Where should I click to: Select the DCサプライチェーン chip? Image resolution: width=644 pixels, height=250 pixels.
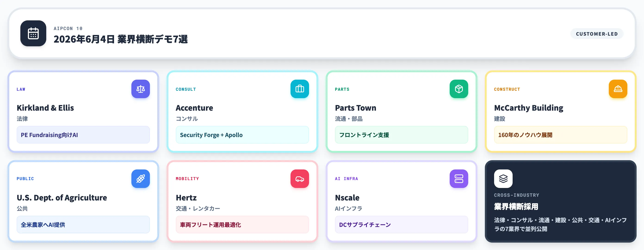tap(401, 225)
